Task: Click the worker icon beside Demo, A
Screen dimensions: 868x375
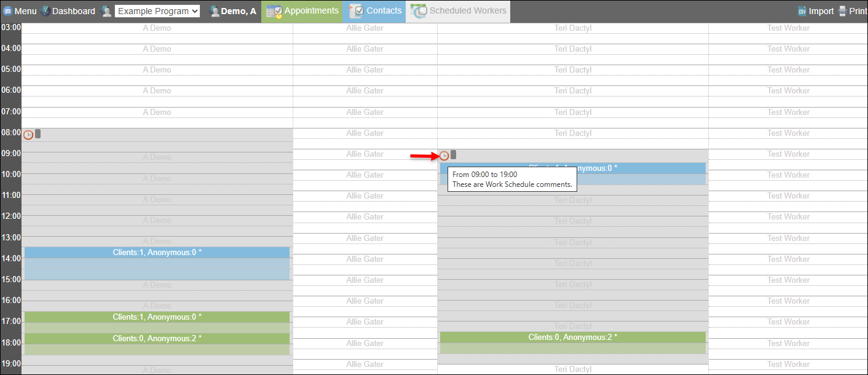Action: coord(214,11)
